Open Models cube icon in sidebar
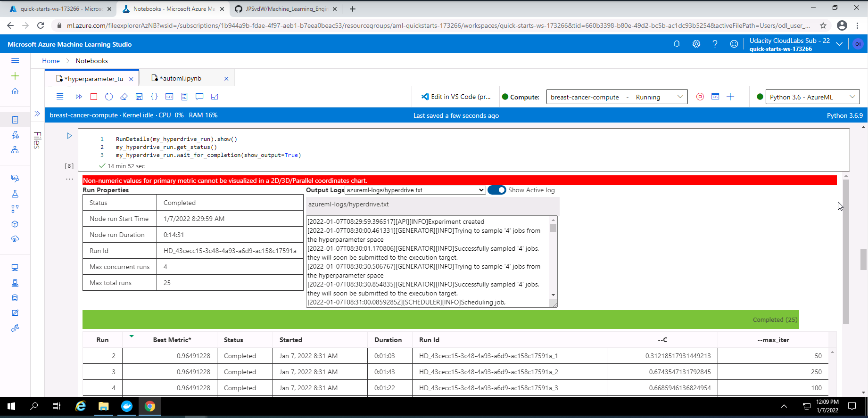Screen dimensions: 868x418 [15, 224]
